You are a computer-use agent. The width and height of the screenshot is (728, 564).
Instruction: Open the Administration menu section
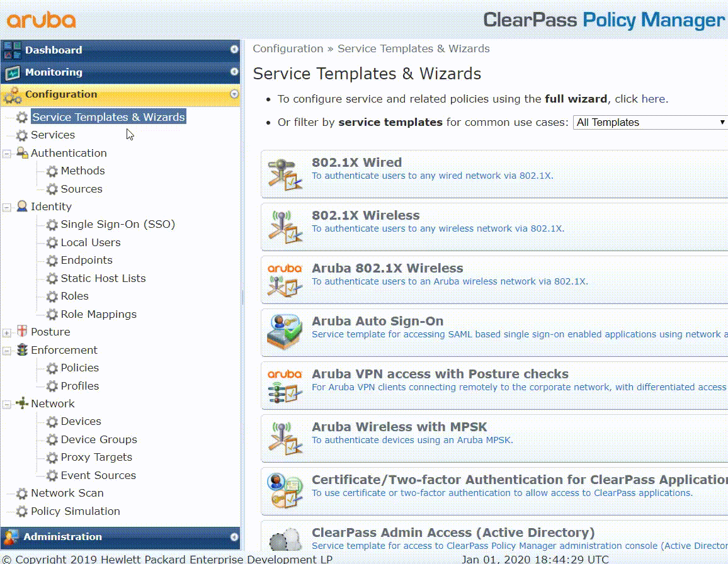(120, 537)
